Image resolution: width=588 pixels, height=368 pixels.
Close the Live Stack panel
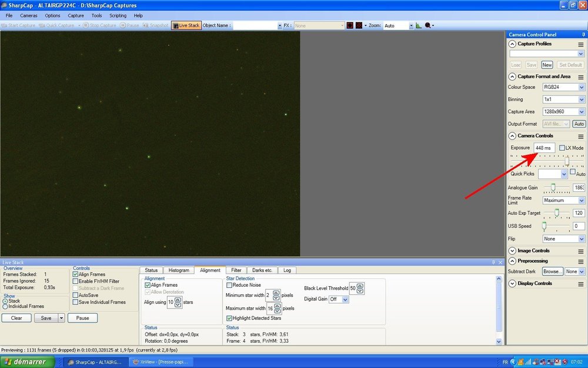[x=500, y=263]
